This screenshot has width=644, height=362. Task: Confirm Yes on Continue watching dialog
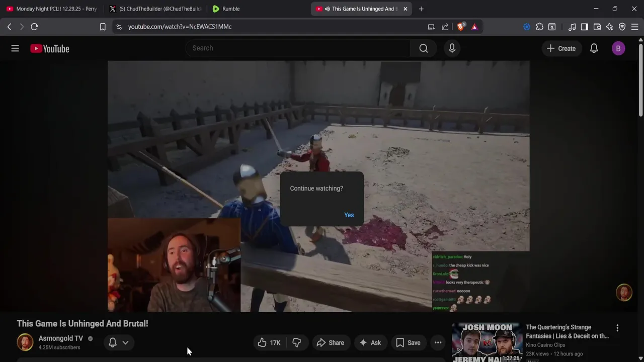(x=349, y=215)
